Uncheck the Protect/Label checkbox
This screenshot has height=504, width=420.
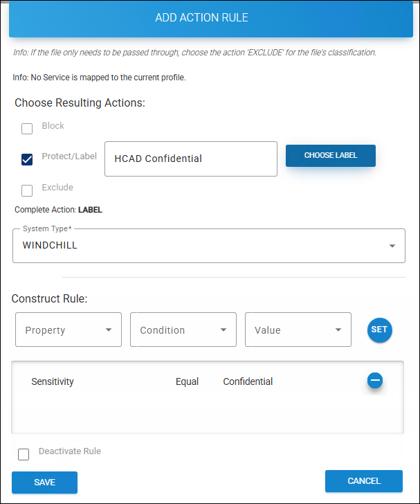[27, 159]
